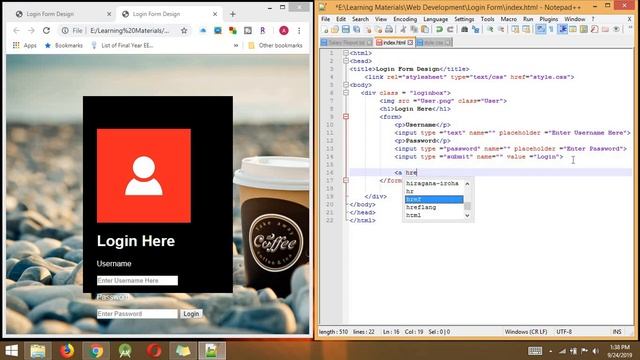Open the Other bookmarks folder

(x=276, y=45)
